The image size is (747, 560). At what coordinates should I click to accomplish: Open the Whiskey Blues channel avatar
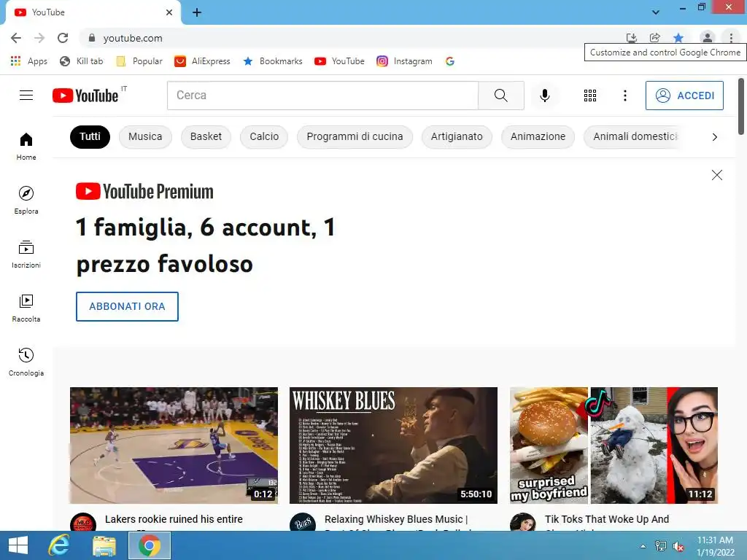(x=303, y=522)
